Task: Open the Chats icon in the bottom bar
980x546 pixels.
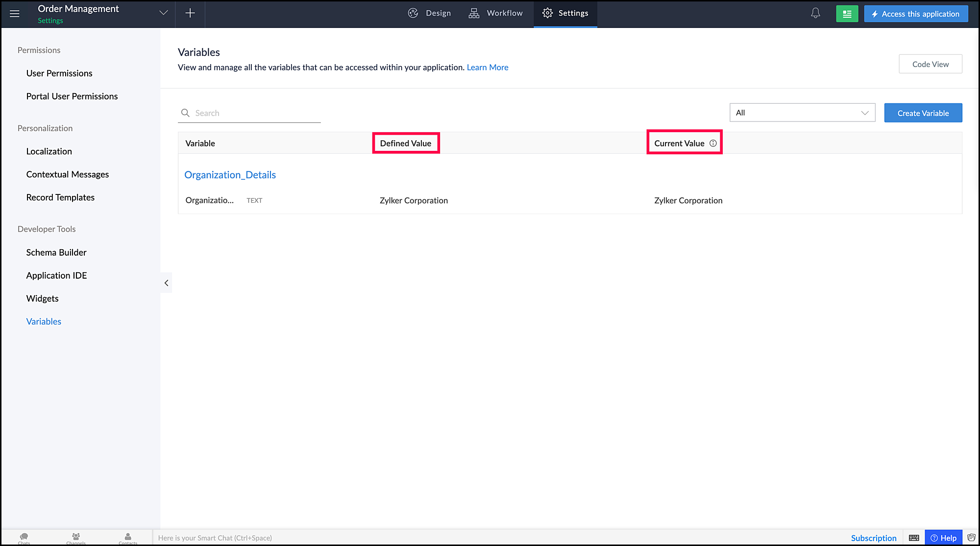Action: point(24,537)
